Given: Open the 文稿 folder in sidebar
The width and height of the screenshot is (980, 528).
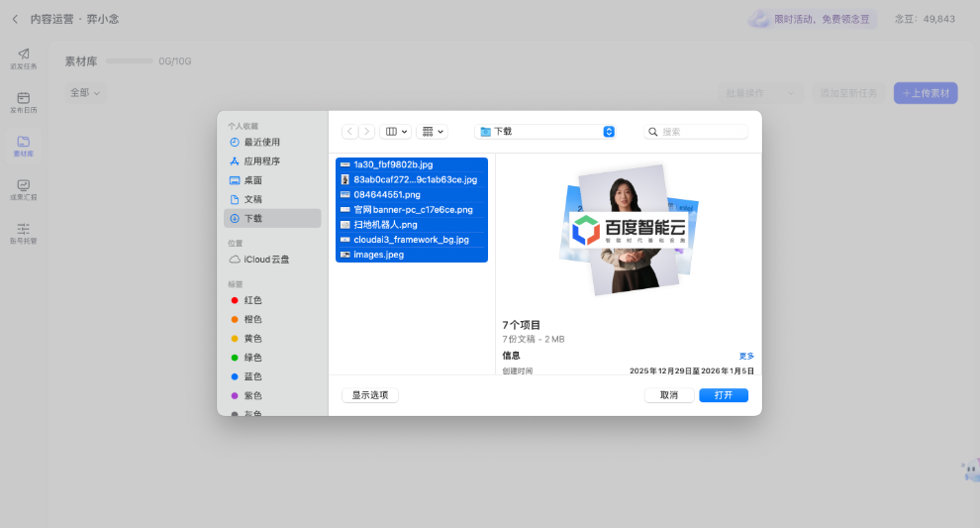Looking at the screenshot, I should click(252, 199).
